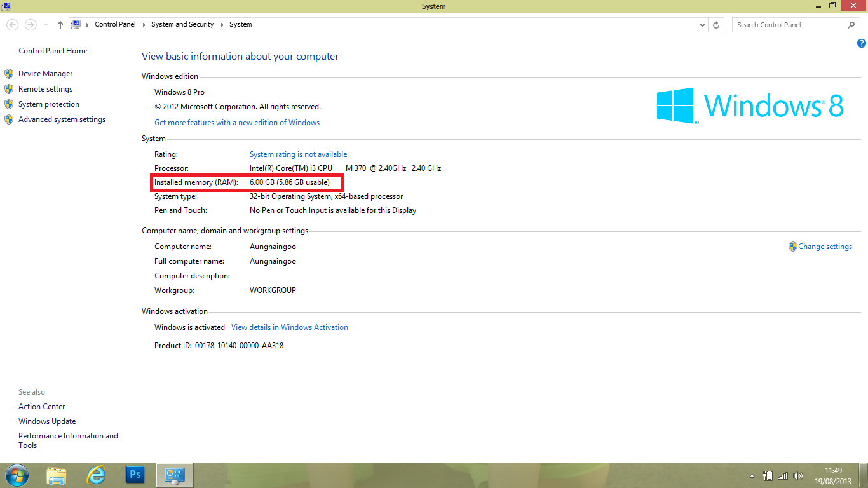View details in Windows Activation

click(290, 327)
